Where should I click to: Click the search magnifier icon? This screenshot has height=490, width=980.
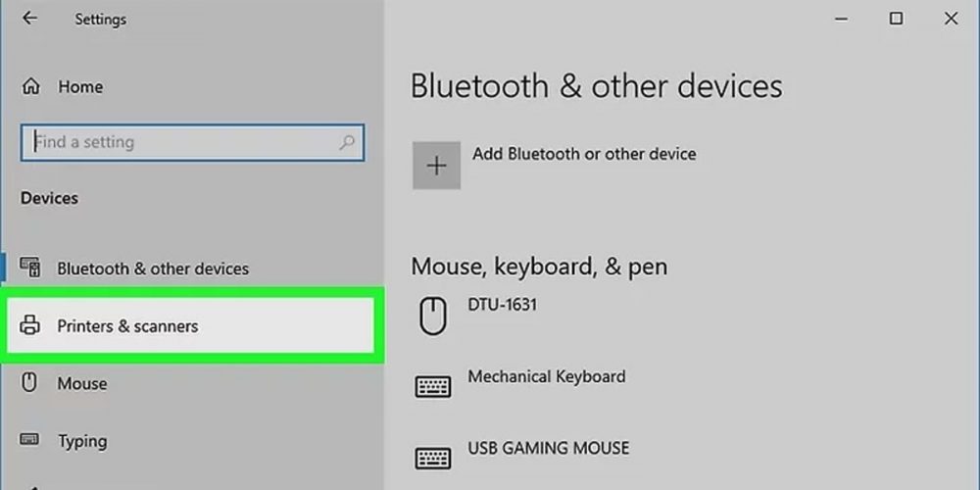pyautogui.click(x=347, y=142)
